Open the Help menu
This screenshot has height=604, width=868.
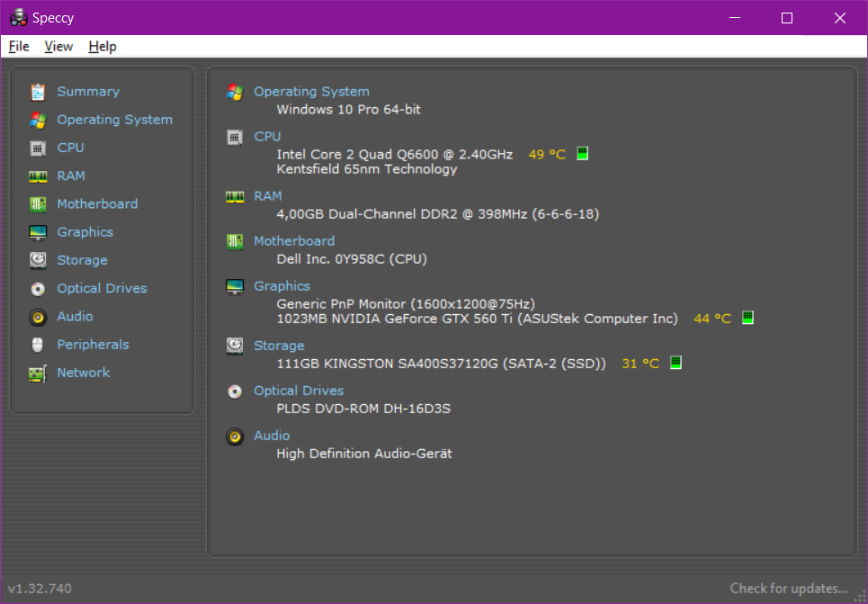pyautogui.click(x=103, y=47)
